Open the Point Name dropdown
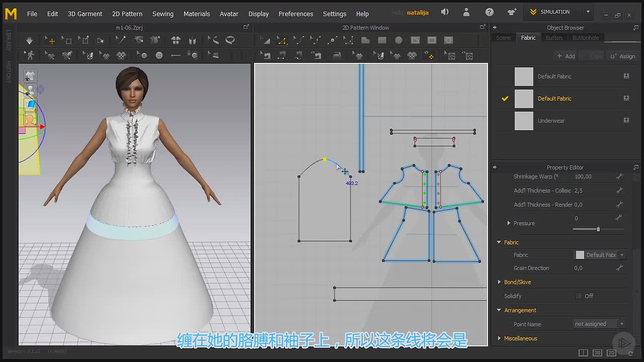This screenshot has height=362, width=644. (x=599, y=324)
